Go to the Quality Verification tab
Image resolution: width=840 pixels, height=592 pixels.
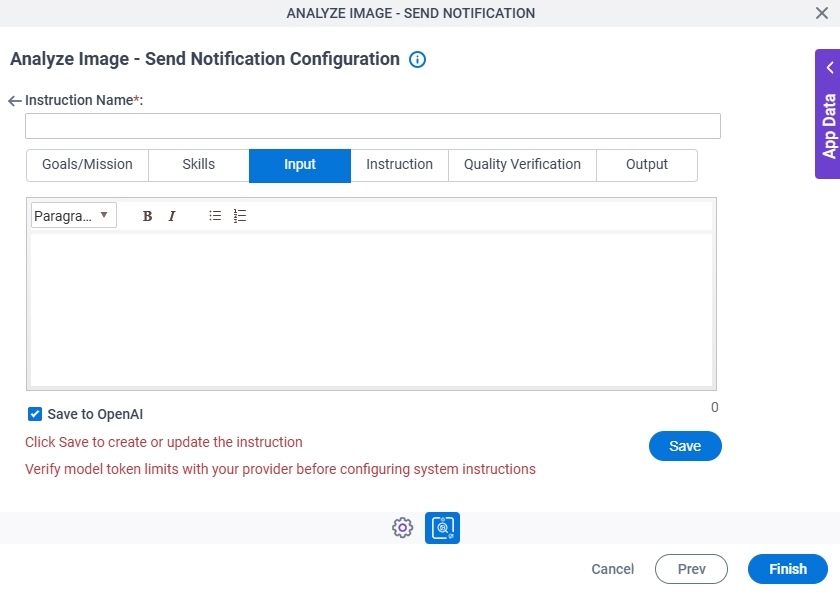click(522, 164)
